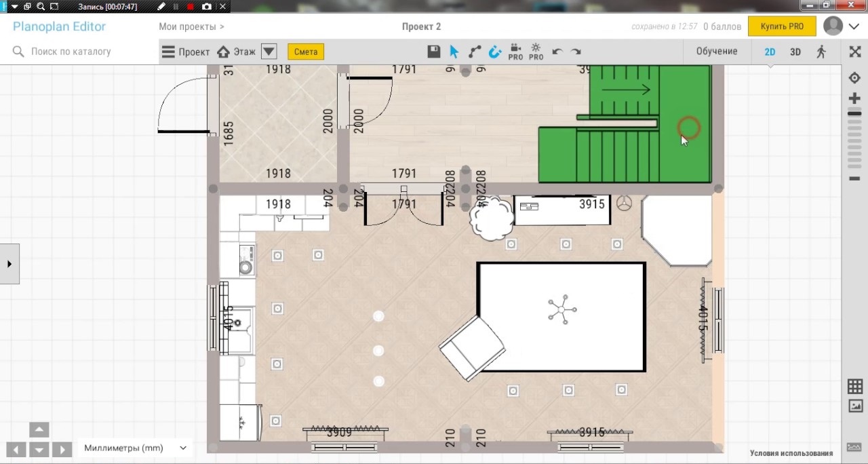Screen dimensions: 868x464
Task: Click the Купить PRO button
Action: [782, 26]
